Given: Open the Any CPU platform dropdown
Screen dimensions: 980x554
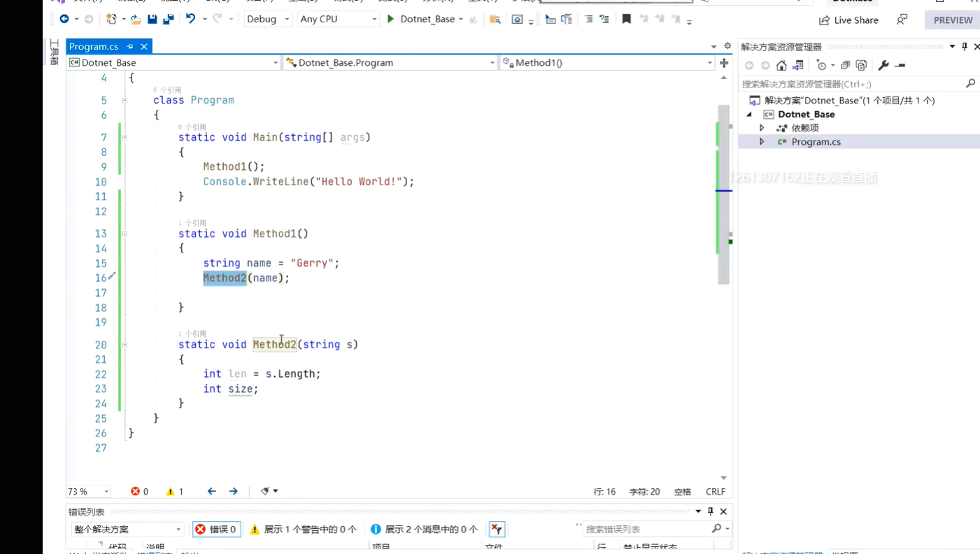Looking at the screenshot, I should (338, 19).
